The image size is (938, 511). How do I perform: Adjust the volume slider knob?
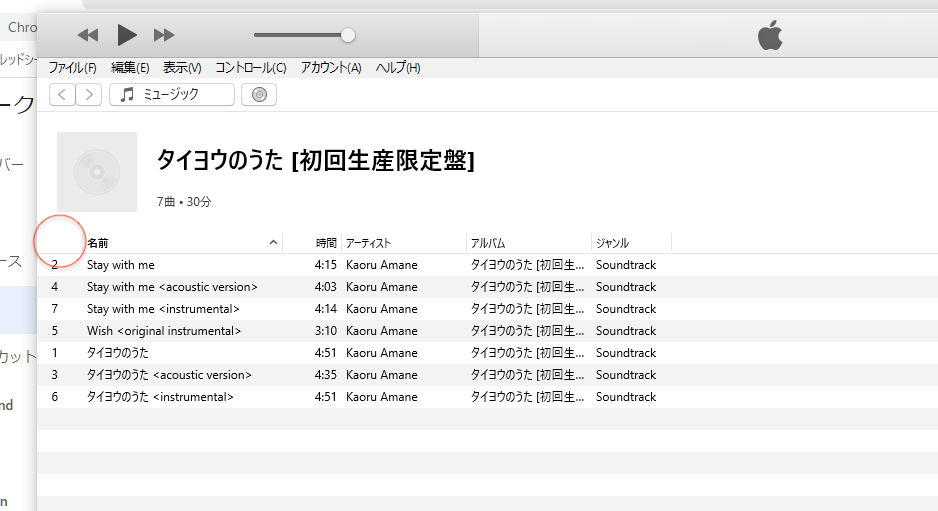tap(348, 35)
